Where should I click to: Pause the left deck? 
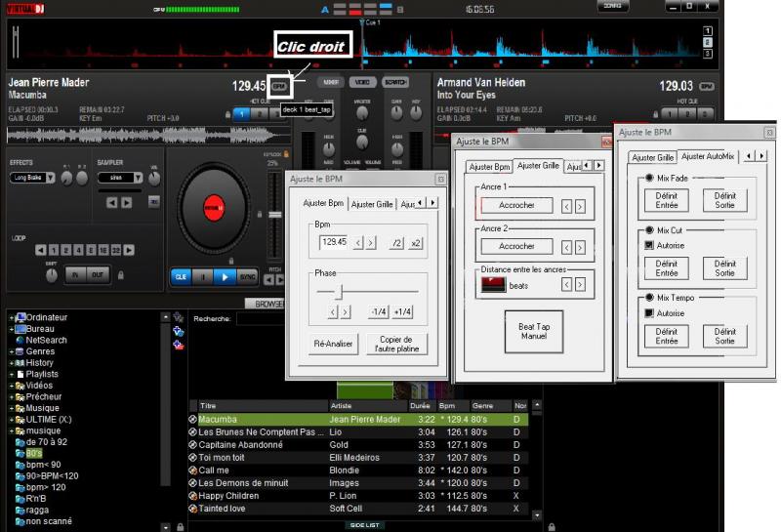[x=203, y=277]
